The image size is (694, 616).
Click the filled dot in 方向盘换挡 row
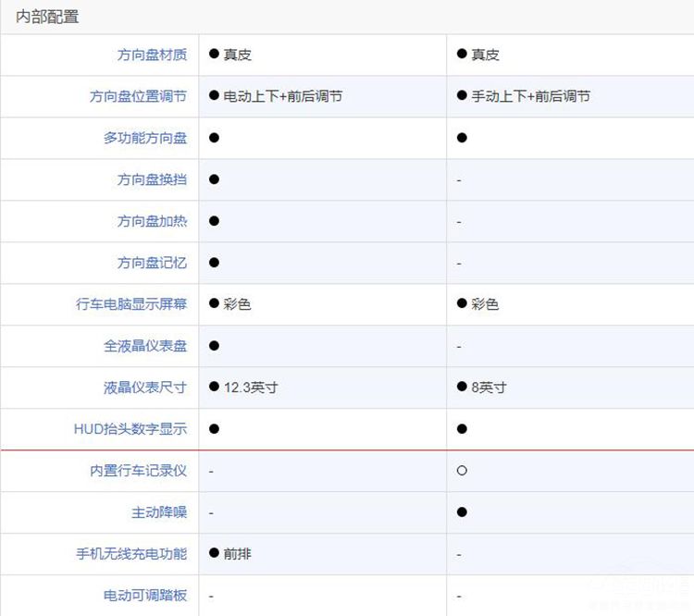click(x=214, y=179)
